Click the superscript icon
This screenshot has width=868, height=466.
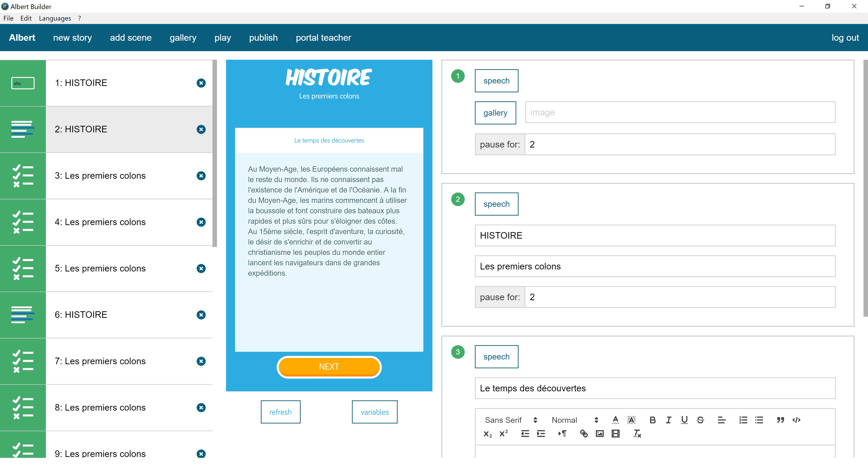(x=503, y=434)
